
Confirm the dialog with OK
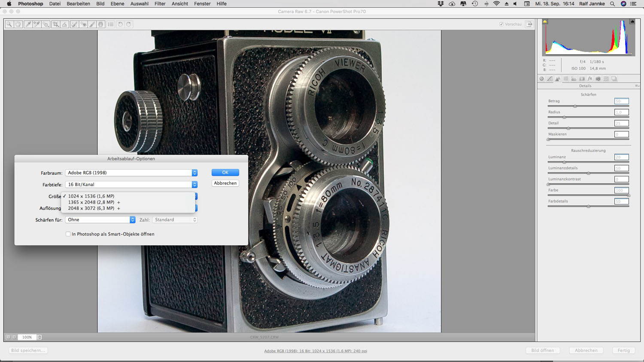[x=225, y=172]
